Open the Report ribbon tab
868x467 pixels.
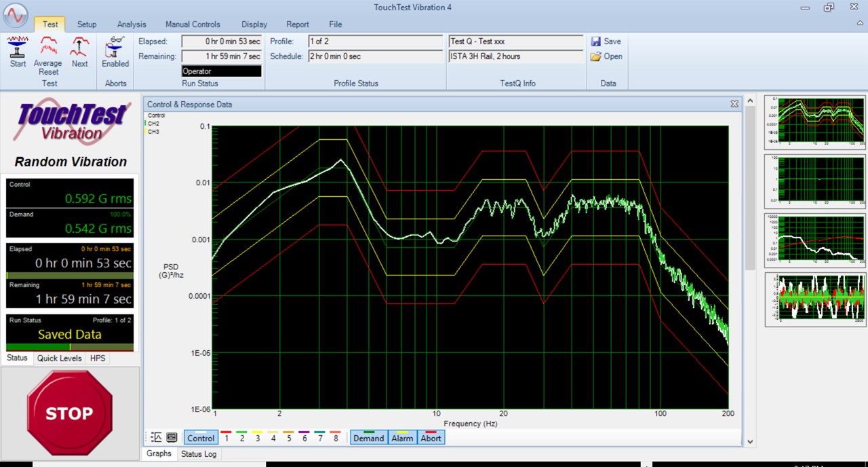click(x=298, y=24)
